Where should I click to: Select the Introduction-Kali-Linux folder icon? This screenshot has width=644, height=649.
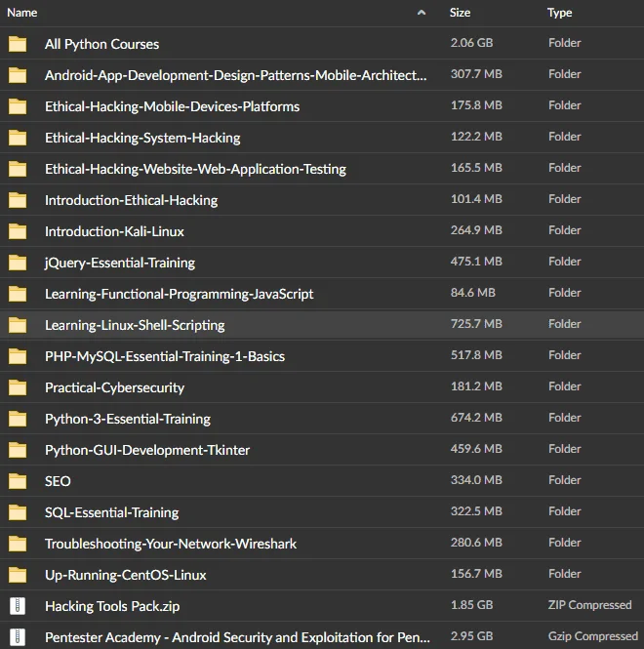18,231
